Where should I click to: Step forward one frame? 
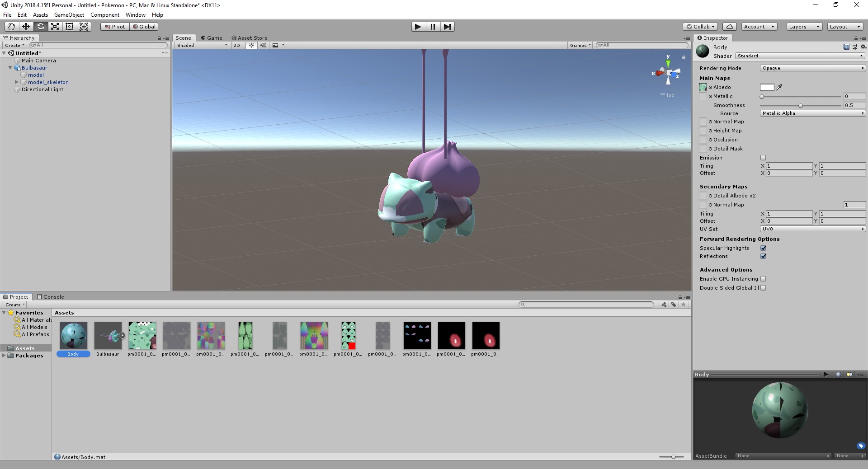pos(447,27)
